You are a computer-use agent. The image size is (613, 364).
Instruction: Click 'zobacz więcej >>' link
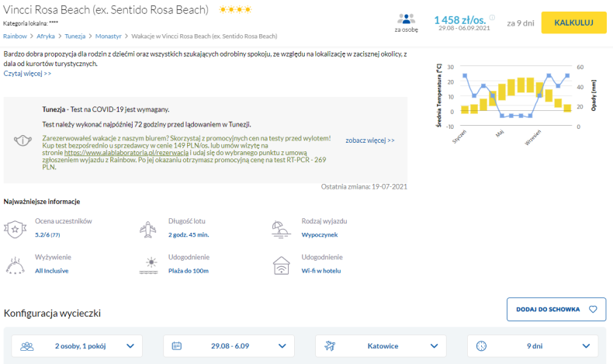click(x=370, y=140)
